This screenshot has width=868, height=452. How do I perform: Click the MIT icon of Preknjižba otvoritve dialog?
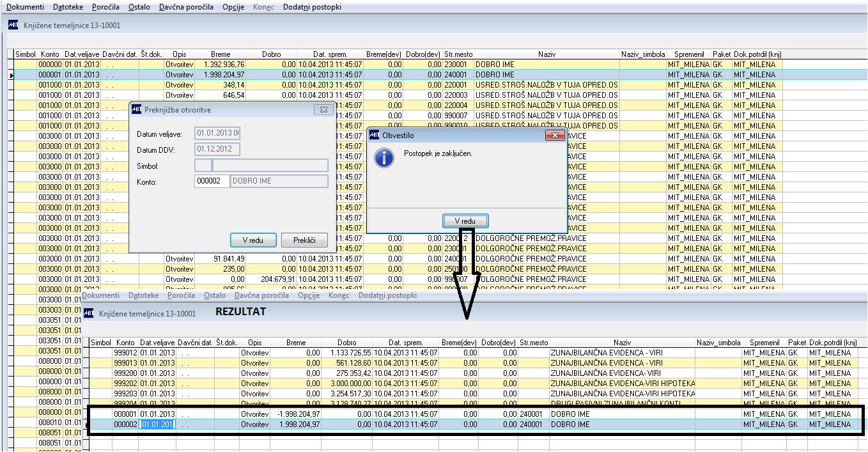click(x=136, y=109)
